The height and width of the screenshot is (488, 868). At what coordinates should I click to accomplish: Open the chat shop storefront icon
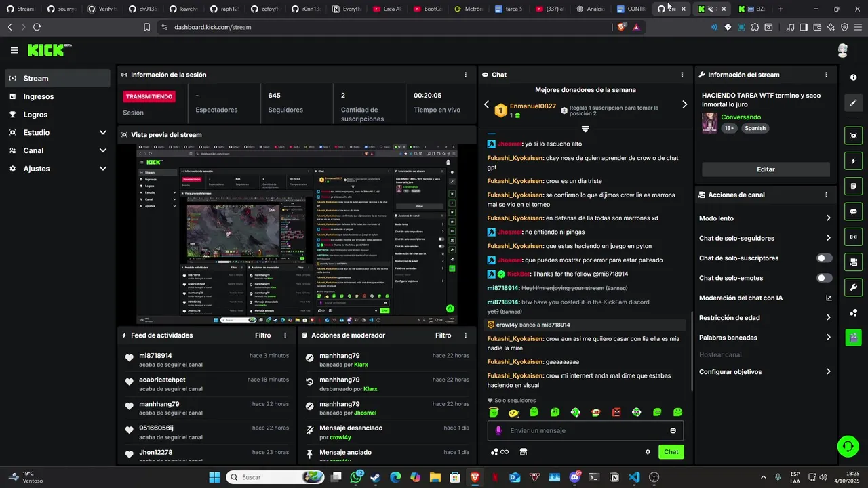point(523,452)
